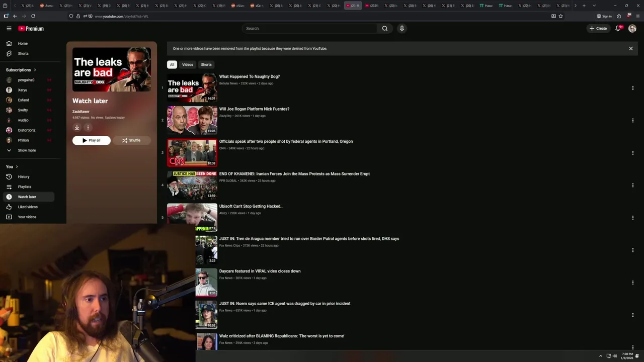Screen dimensions: 644x362
Task: Open ZackRawrr playlist owner link
Action: point(81,112)
